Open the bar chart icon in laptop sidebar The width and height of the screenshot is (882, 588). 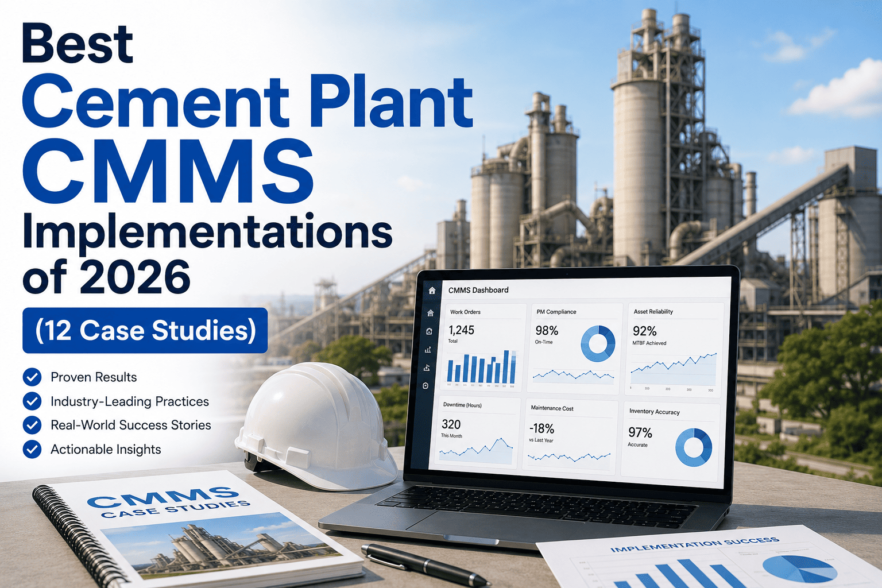tap(427, 350)
